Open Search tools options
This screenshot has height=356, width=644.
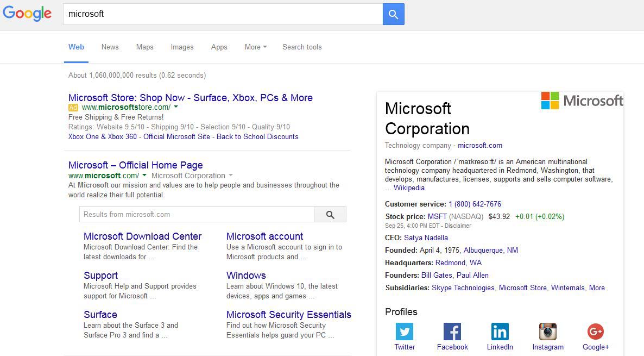pyautogui.click(x=301, y=47)
